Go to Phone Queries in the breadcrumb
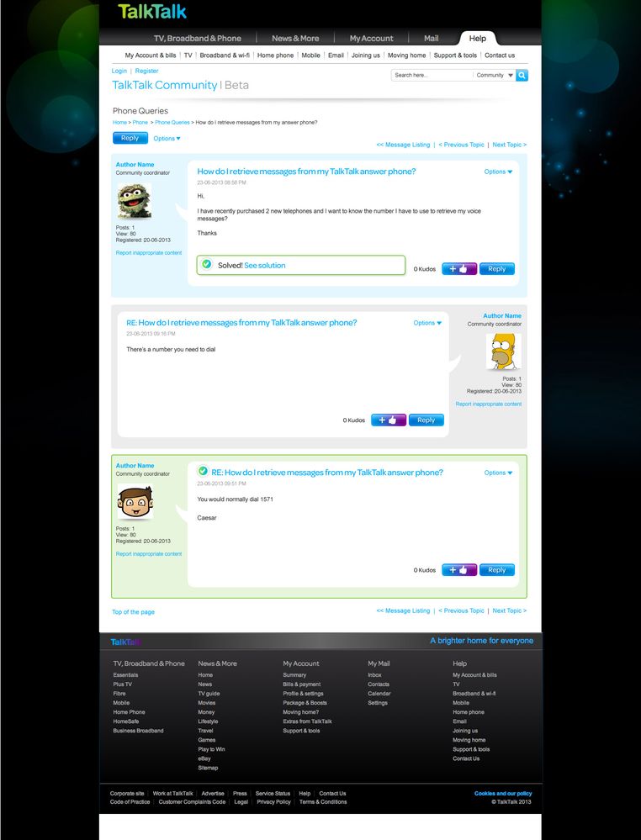Image resolution: width=641 pixels, height=840 pixels. pyautogui.click(x=172, y=123)
